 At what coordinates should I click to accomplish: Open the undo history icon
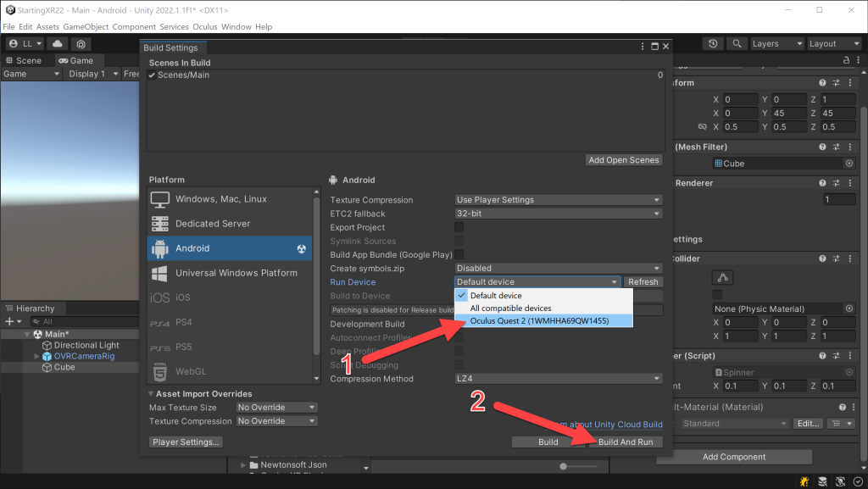click(713, 44)
